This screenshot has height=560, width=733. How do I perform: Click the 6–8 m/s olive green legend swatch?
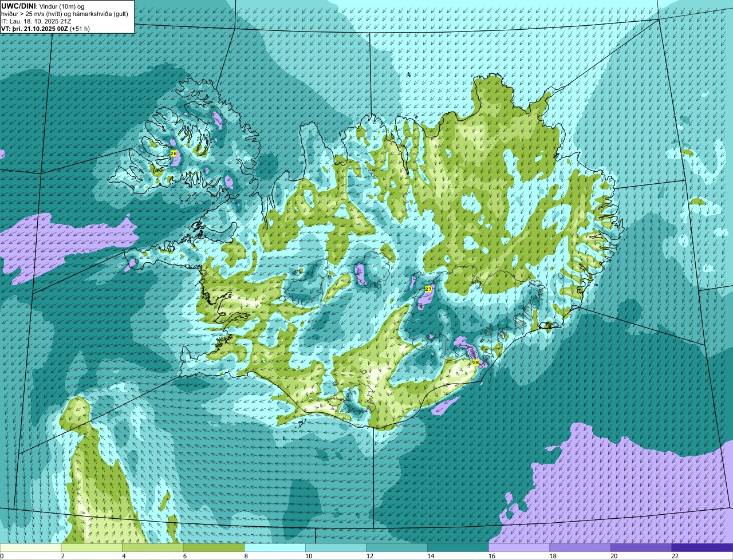(x=214, y=547)
